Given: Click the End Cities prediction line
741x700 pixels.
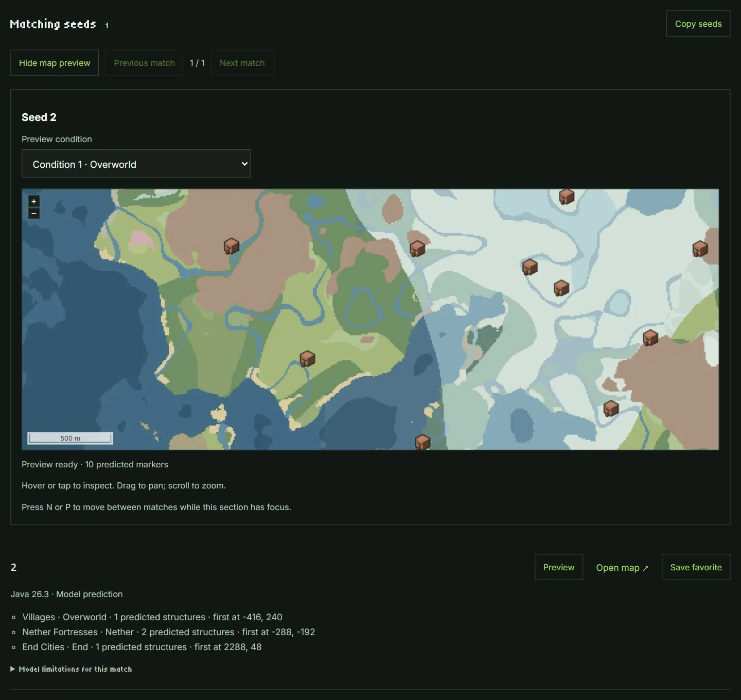Looking at the screenshot, I should click(142, 647).
